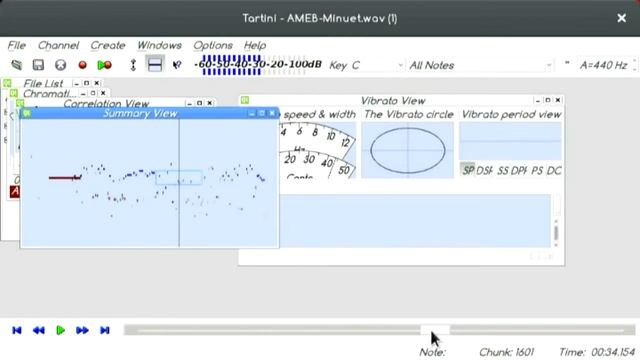Viewport: 640px width, 360px height.
Task: Click the playback position slider handle
Action: 435,330
